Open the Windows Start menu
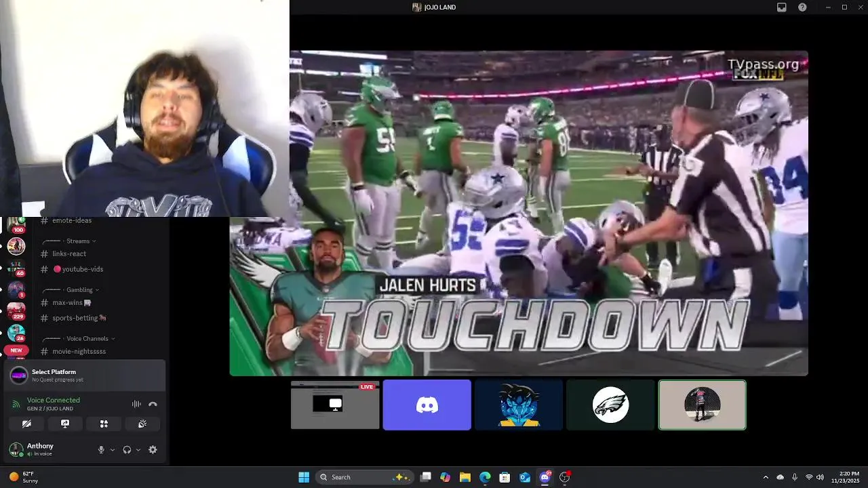Viewport: 868px width, 488px height. pos(304,477)
